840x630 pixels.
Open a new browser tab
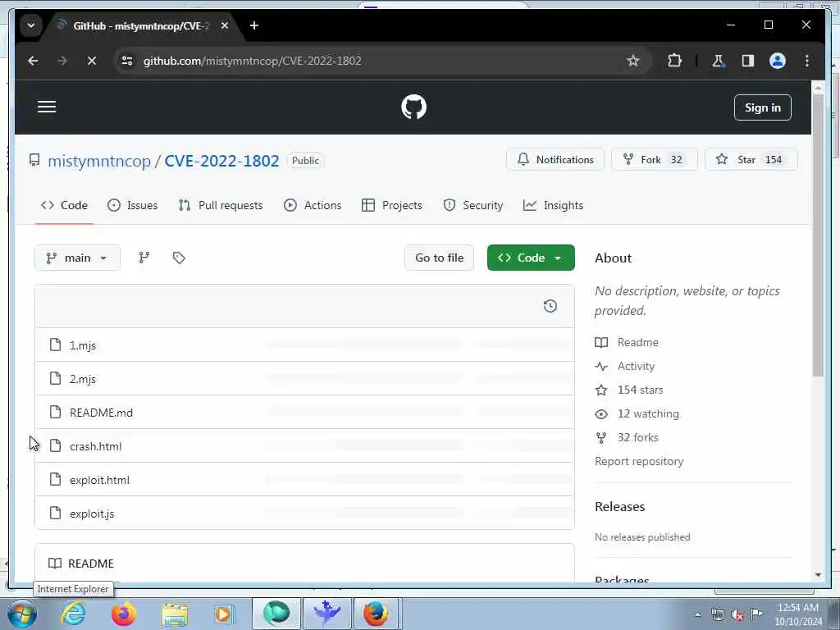point(254,25)
